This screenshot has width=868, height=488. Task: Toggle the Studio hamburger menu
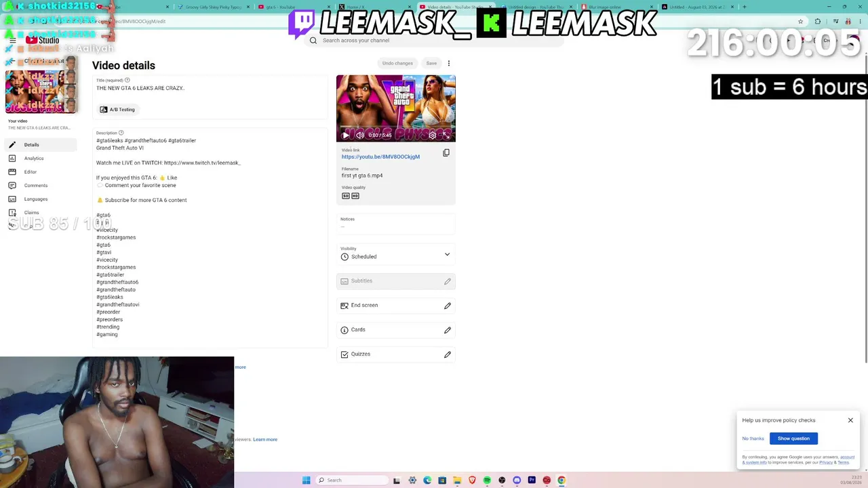point(12,40)
